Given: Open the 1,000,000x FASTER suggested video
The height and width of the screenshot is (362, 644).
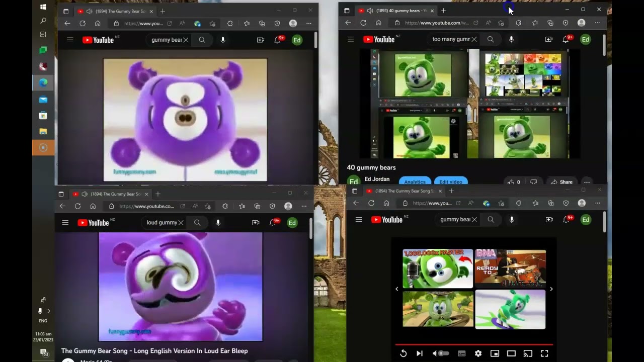Looking at the screenshot, I should 438,268.
